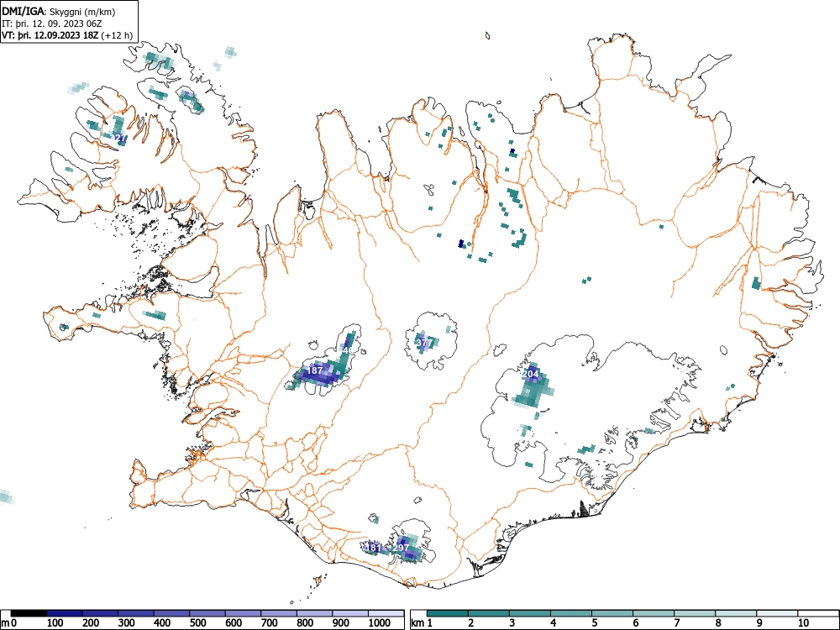Pick the 8–9 km pale teal legend segment

point(736,613)
